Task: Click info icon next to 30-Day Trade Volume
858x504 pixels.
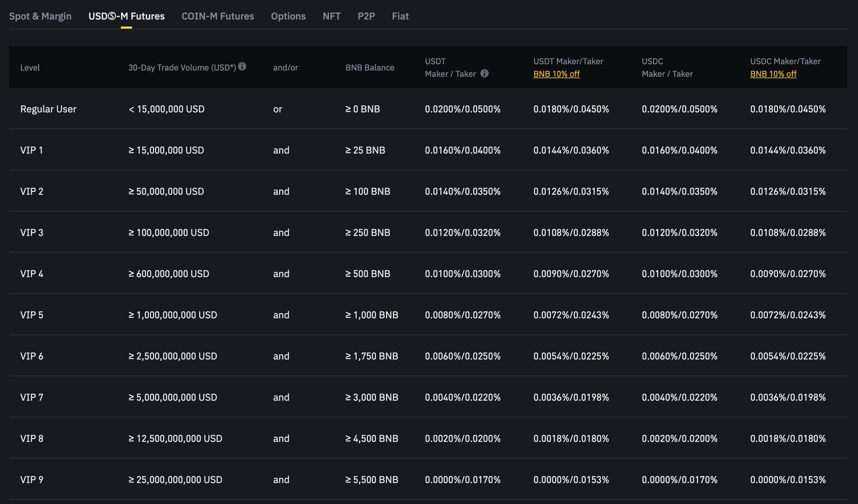Action: [x=242, y=66]
